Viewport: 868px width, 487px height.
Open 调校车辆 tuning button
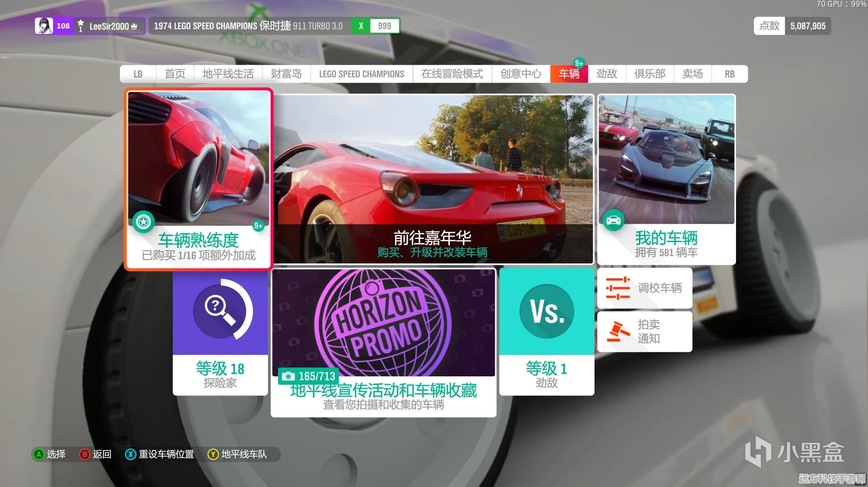[644, 288]
